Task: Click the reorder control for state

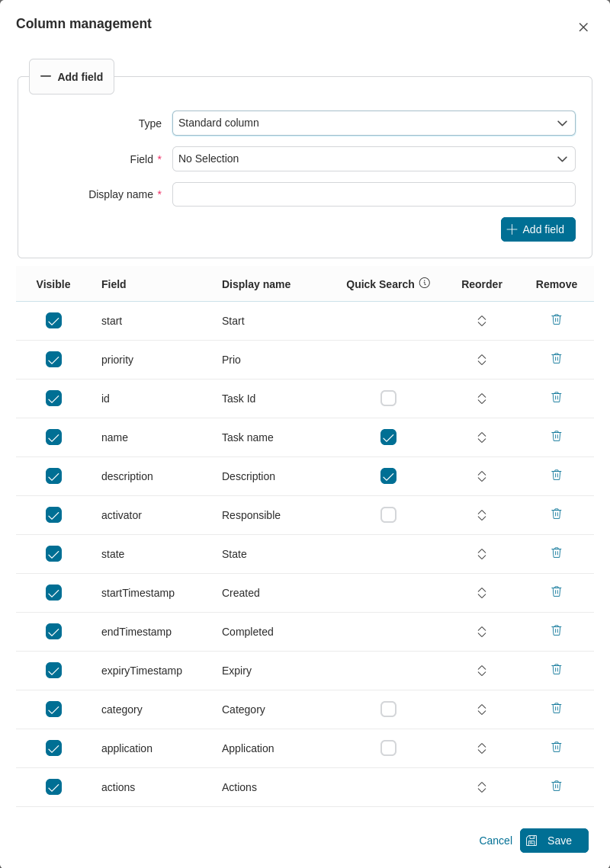Action: 482,553
